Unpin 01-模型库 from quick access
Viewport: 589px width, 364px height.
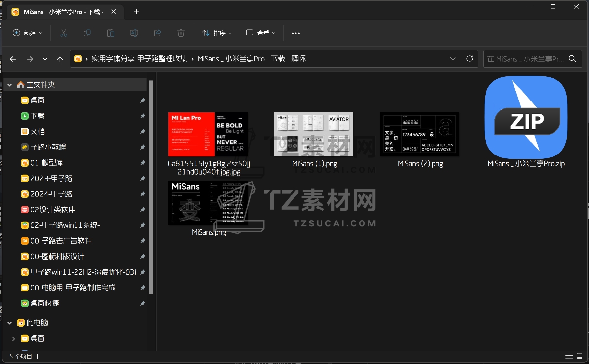pos(143,163)
